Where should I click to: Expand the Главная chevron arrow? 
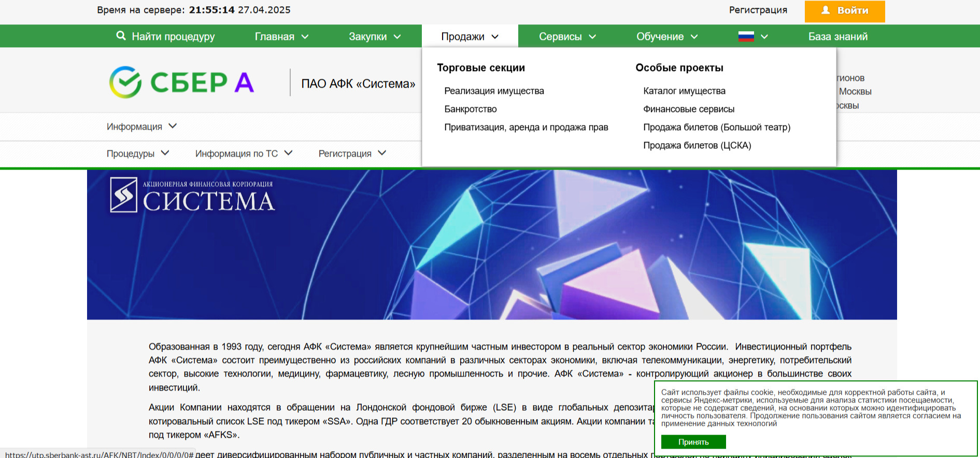pyautogui.click(x=305, y=37)
